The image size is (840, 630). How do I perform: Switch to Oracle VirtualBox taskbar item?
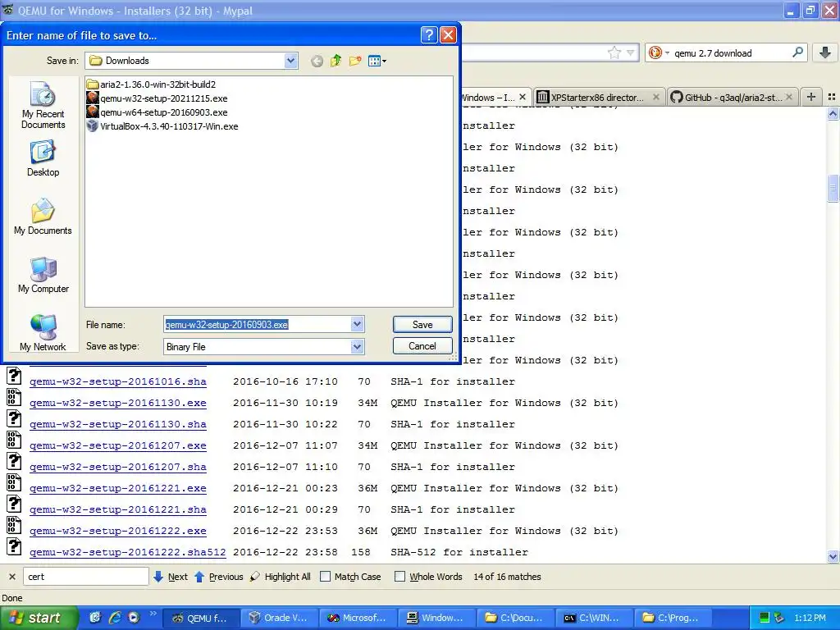point(279,618)
